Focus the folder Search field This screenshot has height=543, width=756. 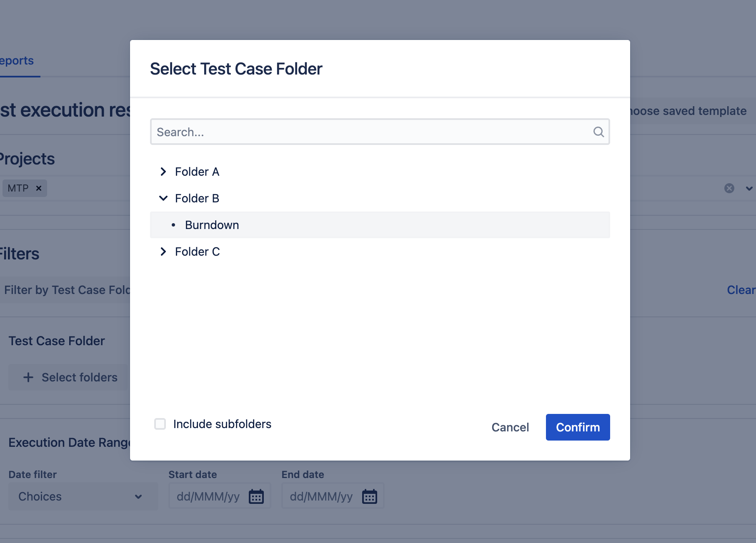tap(371, 132)
